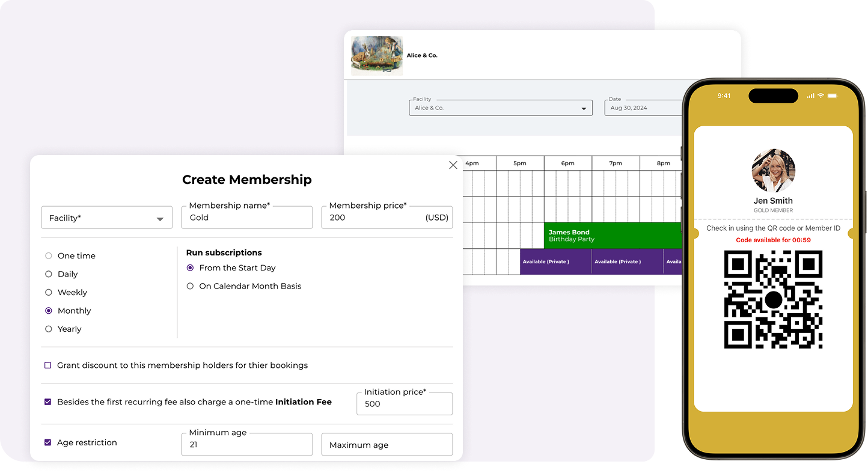Open the Date picker showing Aug 30, 2024
Image resolution: width=868 pixels, height=473 pixels.
point(643,108)
